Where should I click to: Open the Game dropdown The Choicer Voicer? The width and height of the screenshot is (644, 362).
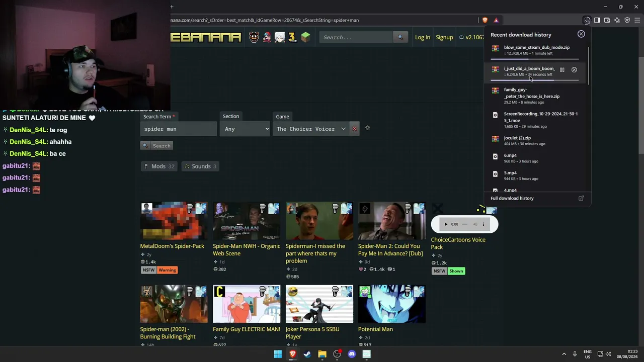pyautogui.click(x=311, y=129)
